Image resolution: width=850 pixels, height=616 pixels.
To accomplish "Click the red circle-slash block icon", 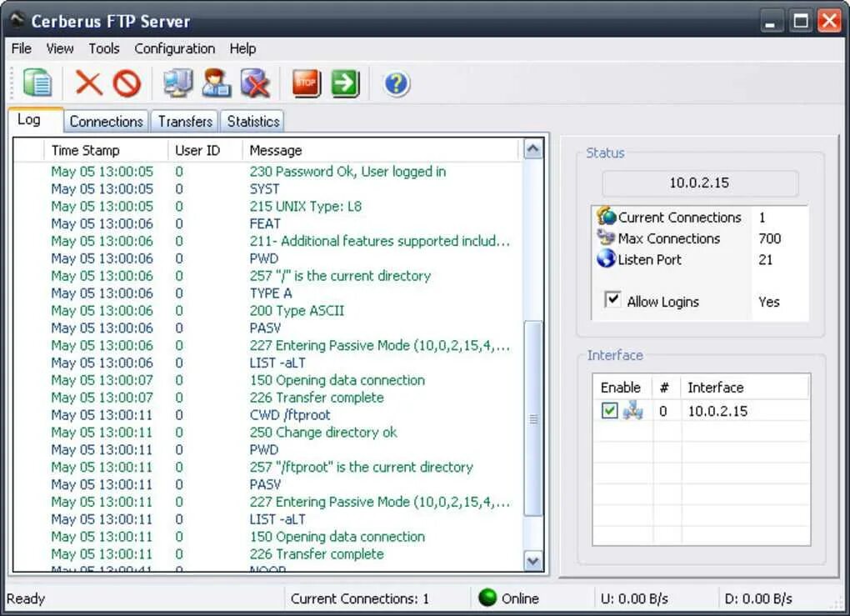I will (127, 84).
